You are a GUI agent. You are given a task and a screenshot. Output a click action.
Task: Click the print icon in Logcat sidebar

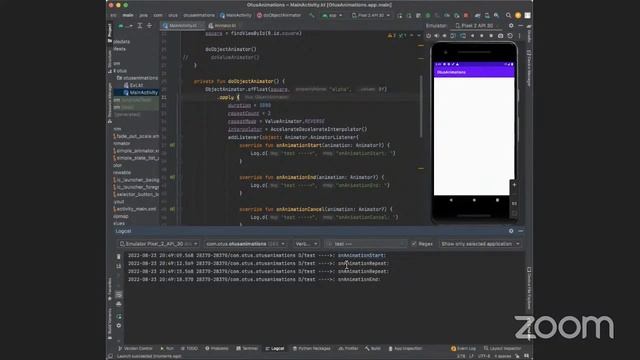point(118,304)
